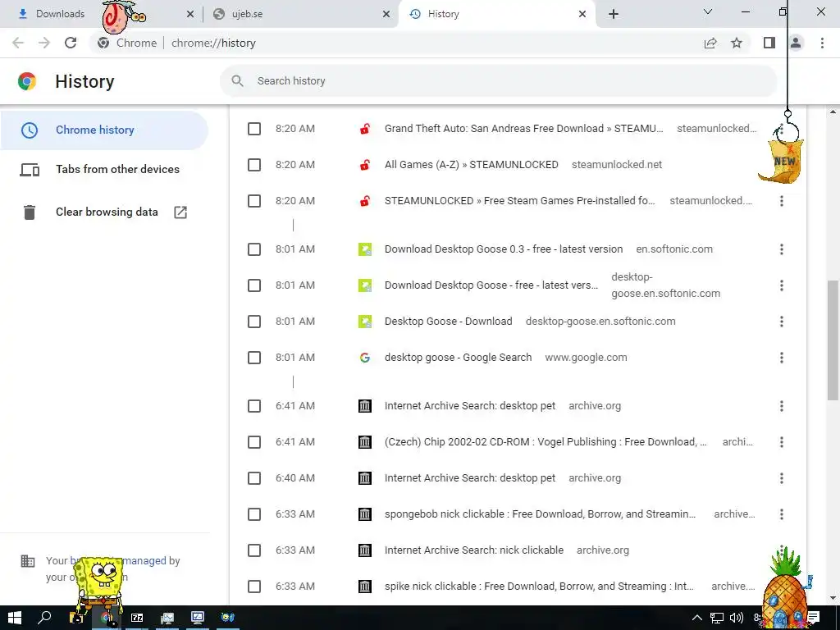Show hidden system tray icons chevron
Screen dimensions: 840x630
click(x=697, y=618)
